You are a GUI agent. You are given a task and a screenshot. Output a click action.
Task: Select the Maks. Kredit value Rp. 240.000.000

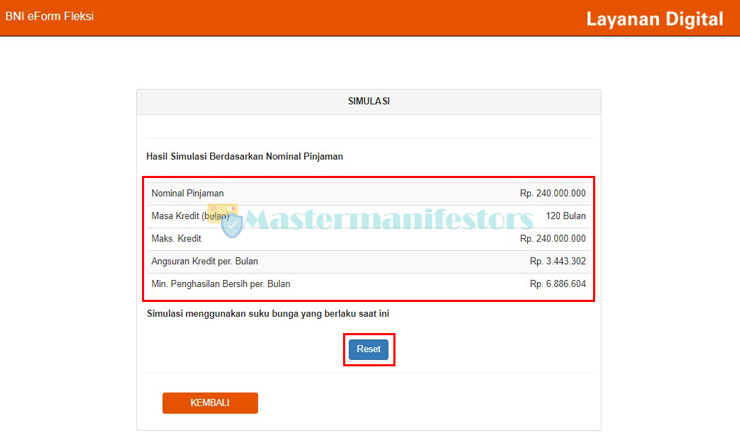tap(553, 238)
